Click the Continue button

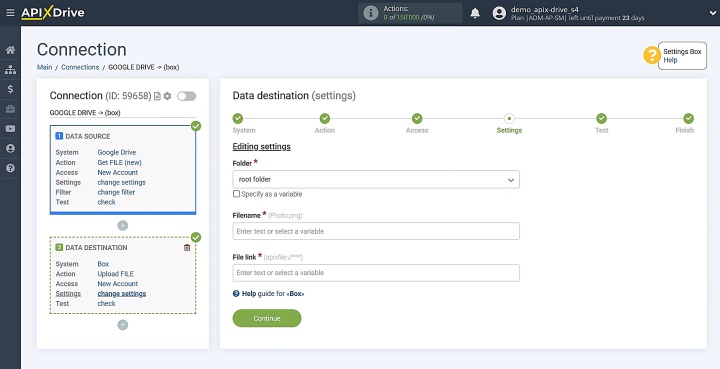(x=267, y=318)
